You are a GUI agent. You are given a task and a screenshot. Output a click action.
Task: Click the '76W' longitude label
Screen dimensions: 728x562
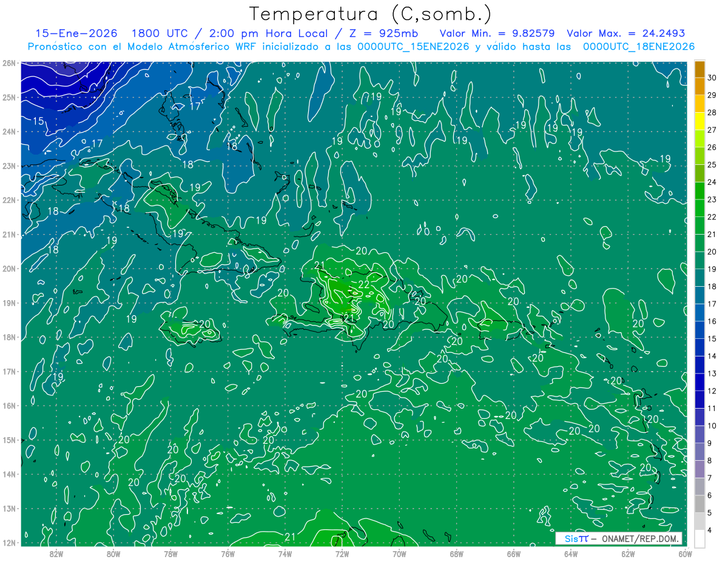tap(227, 554)
